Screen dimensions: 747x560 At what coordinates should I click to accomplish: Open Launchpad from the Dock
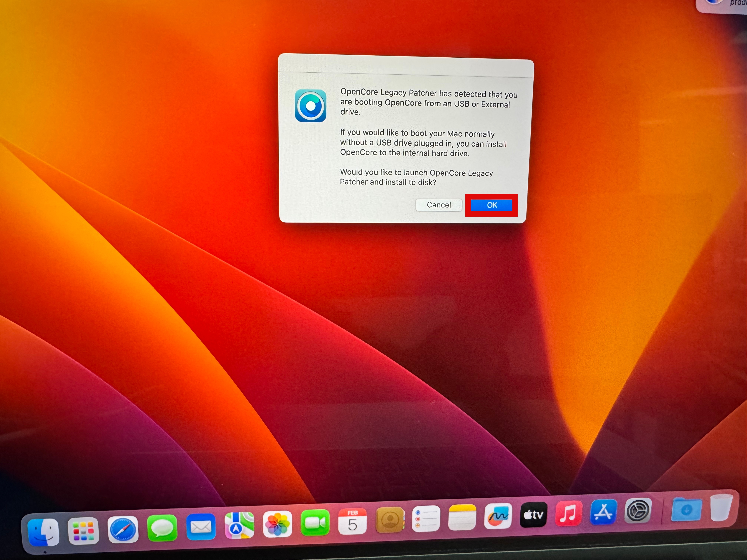[x=83, y=531]
